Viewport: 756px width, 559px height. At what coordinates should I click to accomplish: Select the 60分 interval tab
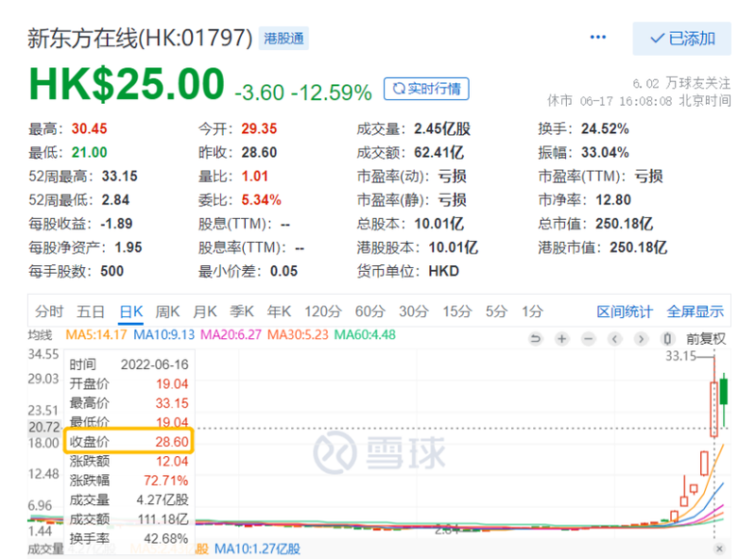(x=369, y=312)
